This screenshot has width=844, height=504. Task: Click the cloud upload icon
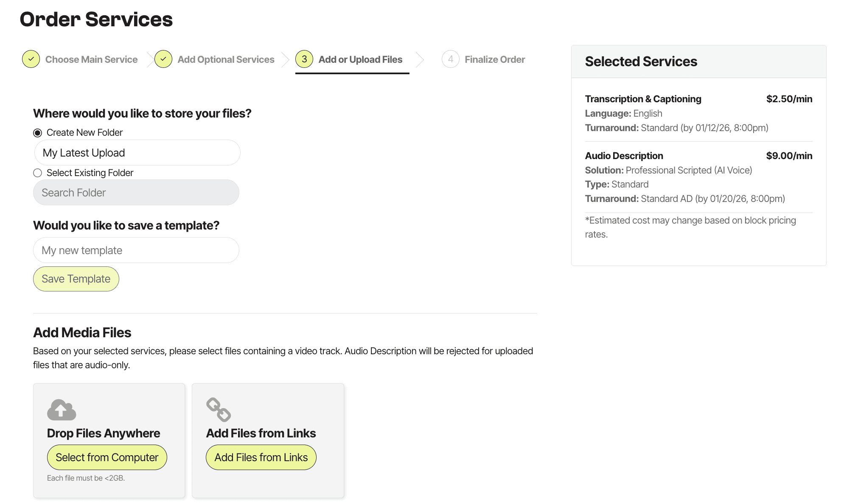pos(62,409)
